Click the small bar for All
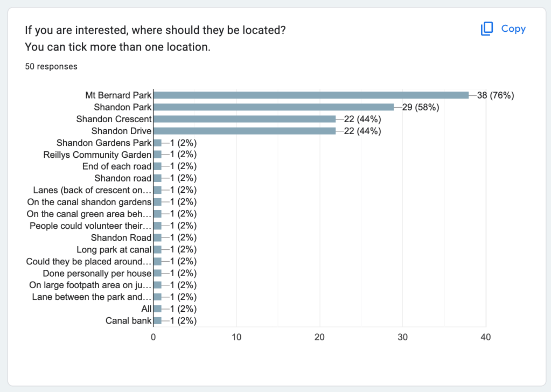The height and width of the screenshot is (392, 551). (157, 309)
